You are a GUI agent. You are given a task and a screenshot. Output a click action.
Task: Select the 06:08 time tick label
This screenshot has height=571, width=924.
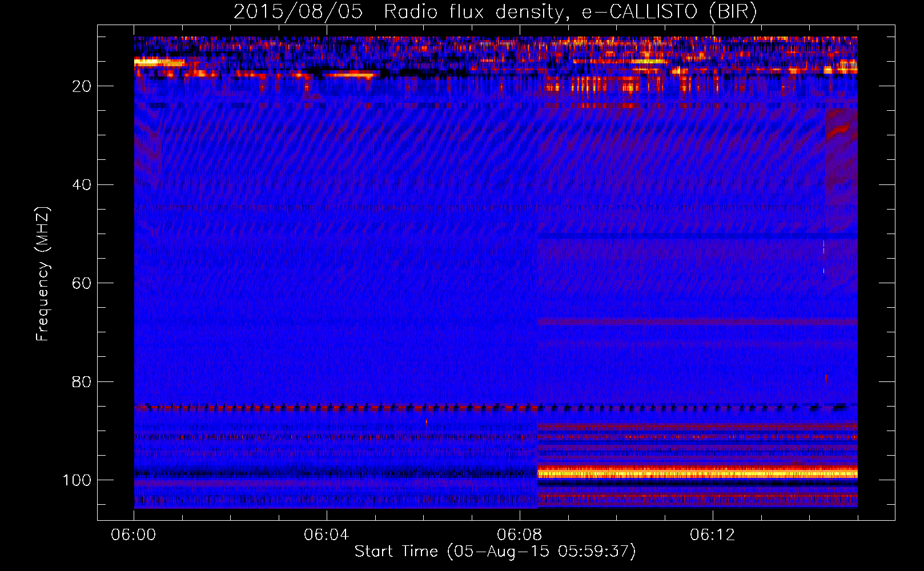coord(520,535)
